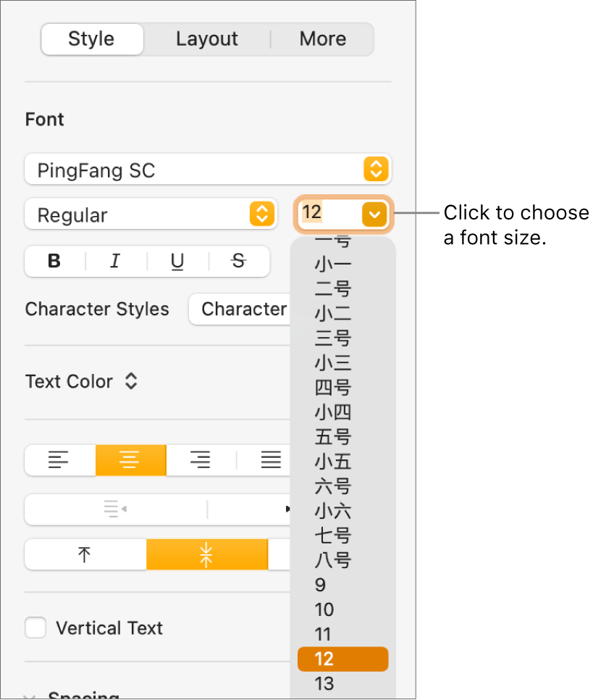Screen dimensions: 593x700
Task: Toggle top vertical alignment
Action: 84,554
